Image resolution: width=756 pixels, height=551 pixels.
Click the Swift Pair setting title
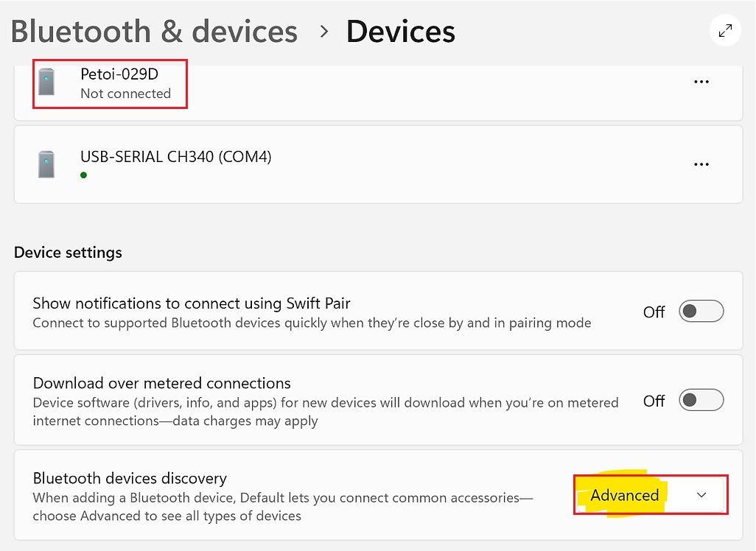point(192,303)
